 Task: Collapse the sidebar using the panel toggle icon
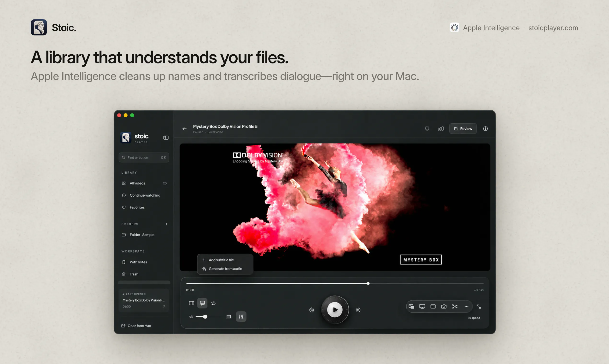(166, 138)
